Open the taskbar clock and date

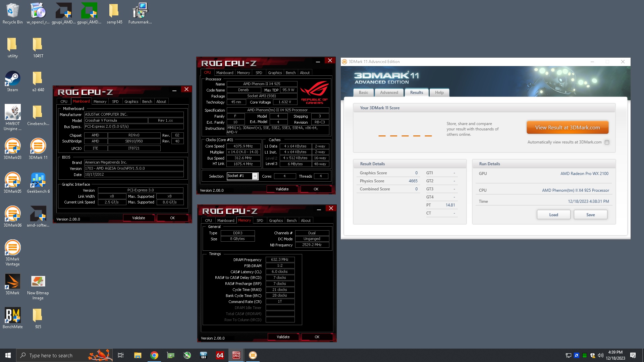coord(615,355)
